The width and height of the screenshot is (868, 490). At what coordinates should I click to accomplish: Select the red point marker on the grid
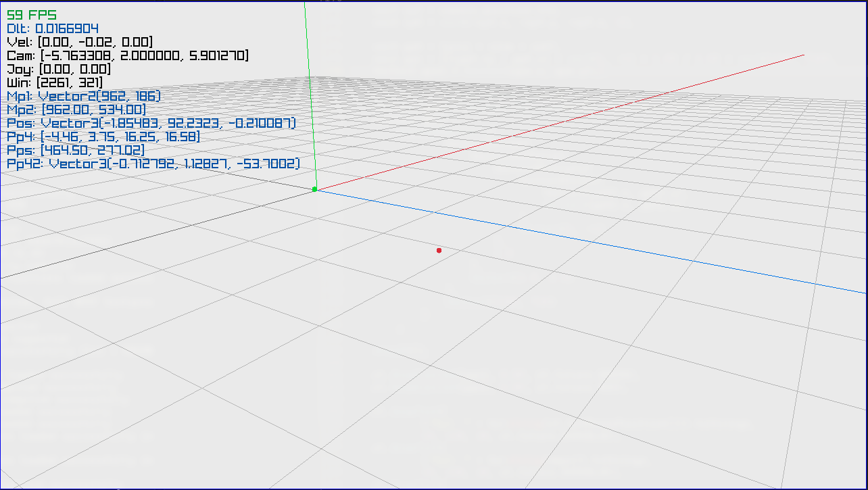coord(439,250)
